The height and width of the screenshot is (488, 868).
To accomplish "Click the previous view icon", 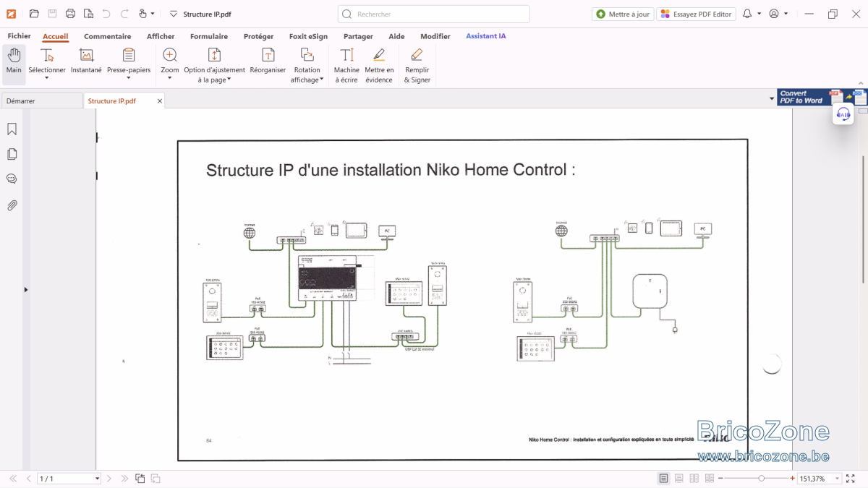I will [x=140, y=479].
